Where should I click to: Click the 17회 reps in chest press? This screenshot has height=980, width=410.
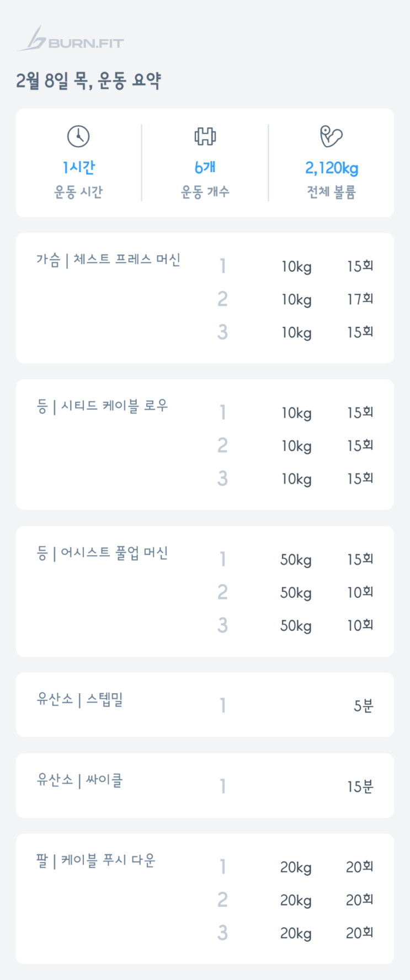[x=360, y=299]
